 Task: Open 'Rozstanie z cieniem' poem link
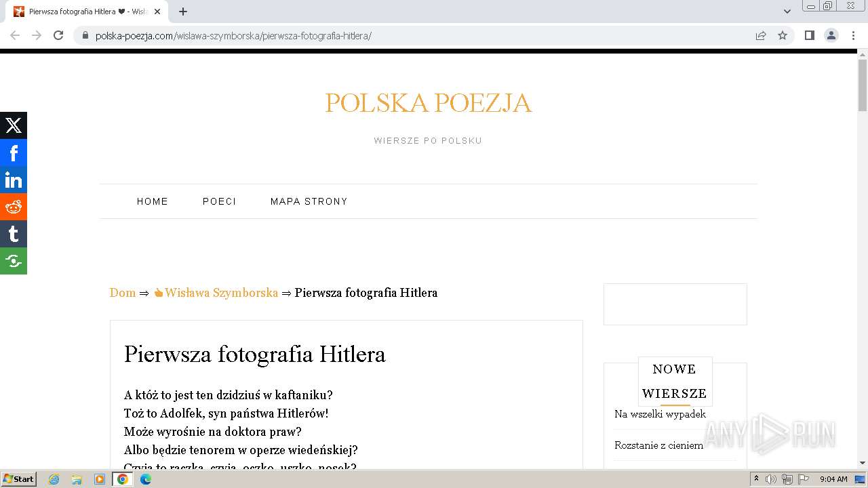pos(658,445)
